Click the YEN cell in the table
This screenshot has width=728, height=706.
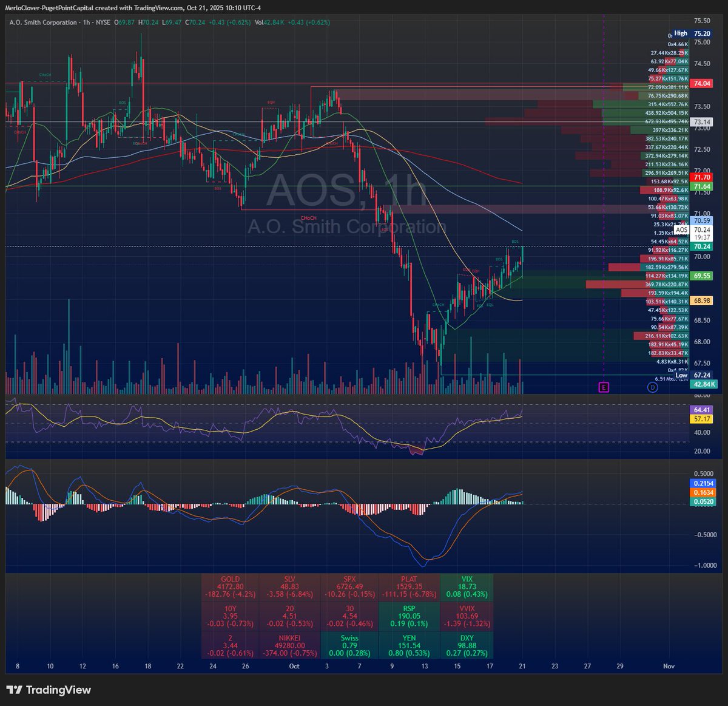pyautogui.click(x=409, y=645)
